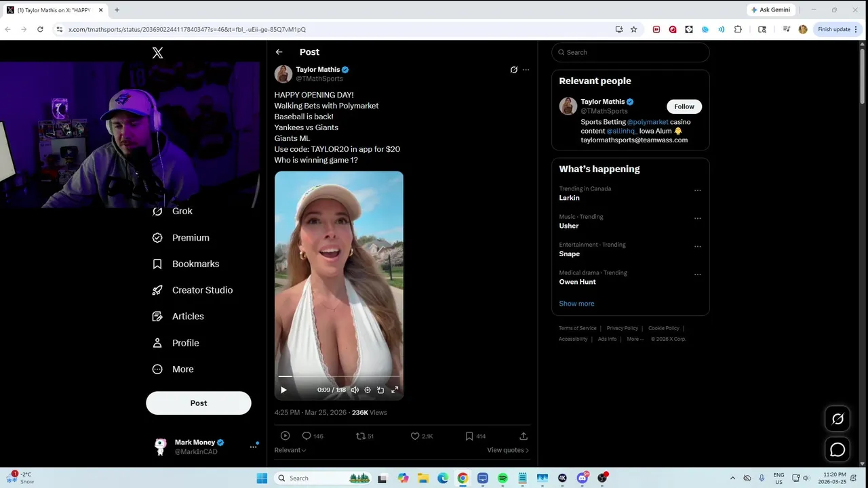Expand video to fullscreen

click(395, 390)
